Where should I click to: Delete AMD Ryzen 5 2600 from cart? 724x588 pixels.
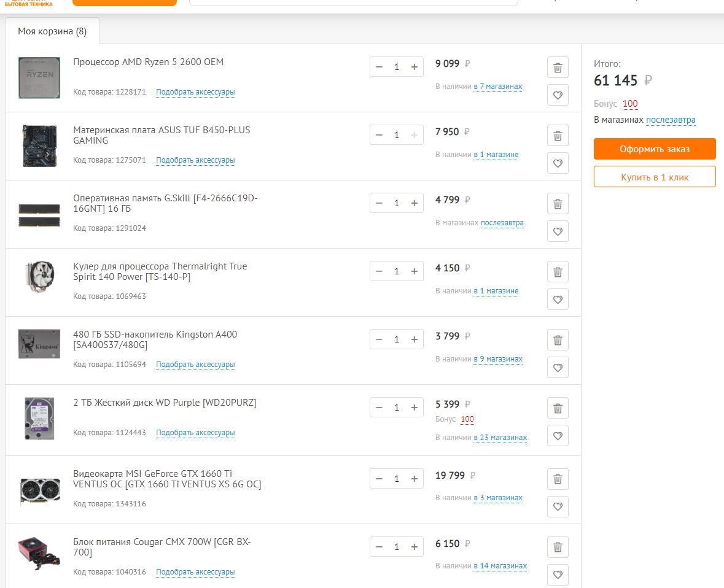tap(558, 68)
